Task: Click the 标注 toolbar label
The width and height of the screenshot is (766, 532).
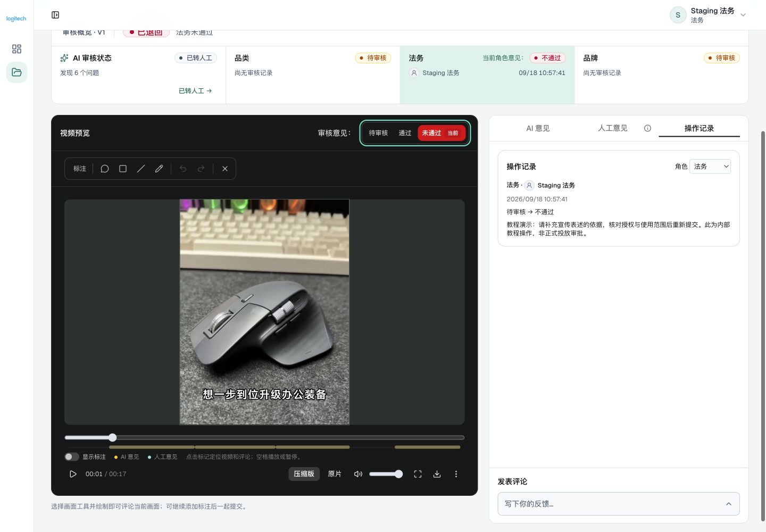Action: point(80,169)
